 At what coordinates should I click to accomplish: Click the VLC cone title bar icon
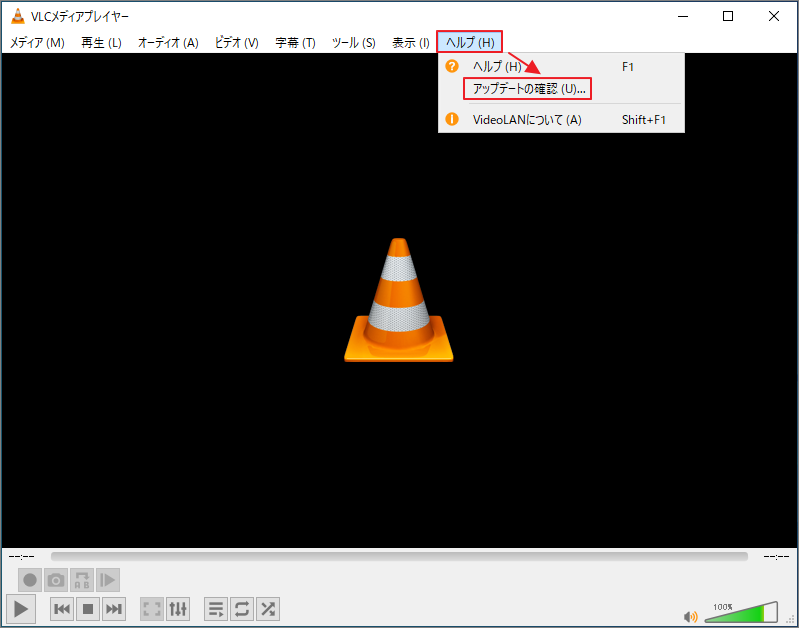click(x=18, y=16)
